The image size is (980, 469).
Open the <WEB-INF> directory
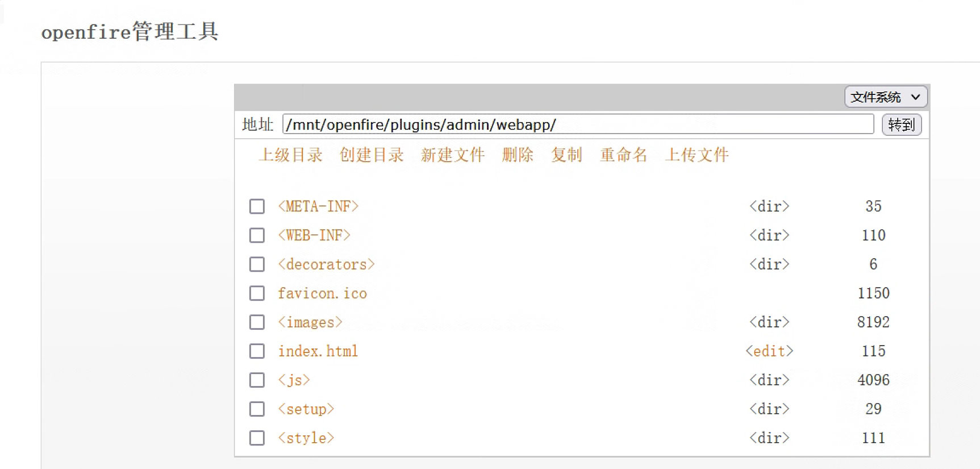coord(314,235)
